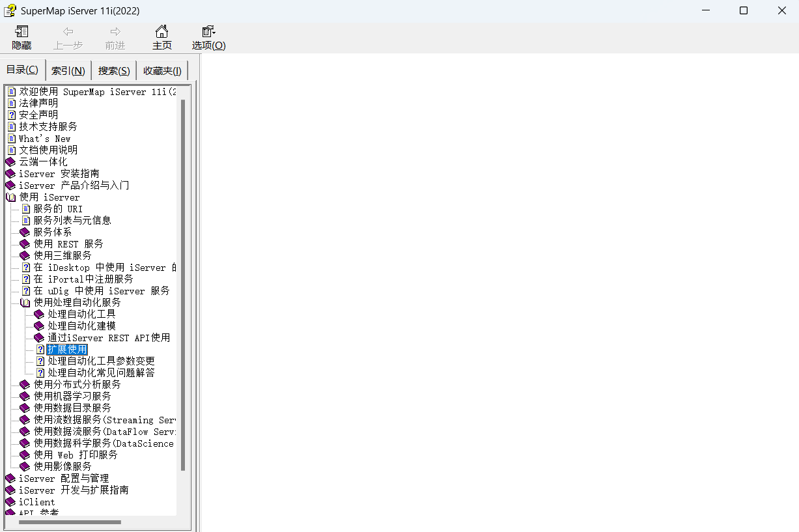
Task: Click question icon beside 在 iPortal中注册服务
Action: pos(26,279)
